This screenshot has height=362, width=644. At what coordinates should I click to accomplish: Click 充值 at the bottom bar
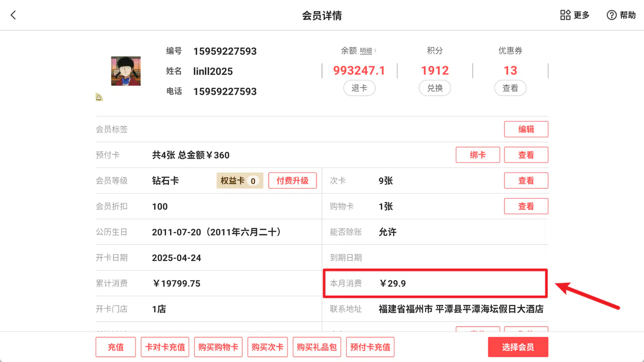point(116,347)
